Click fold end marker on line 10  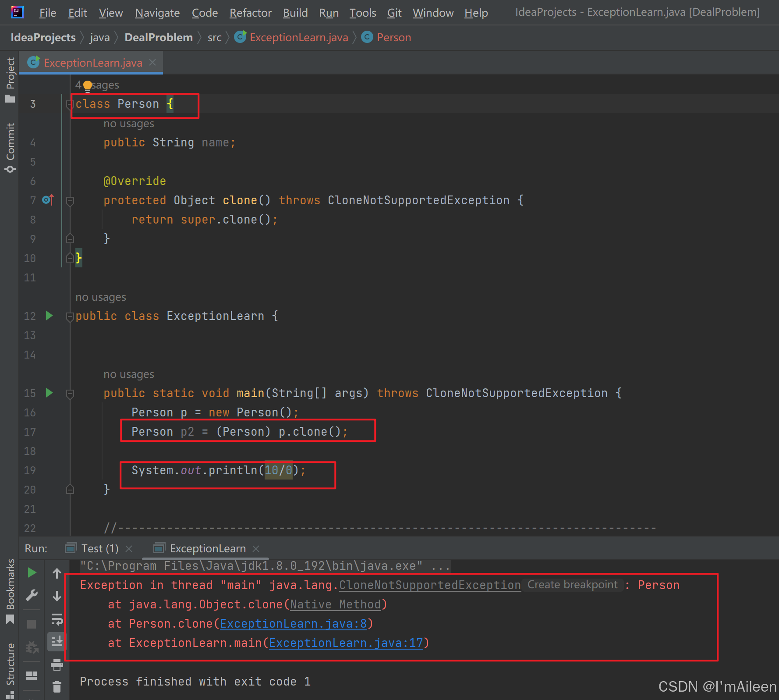70,258
